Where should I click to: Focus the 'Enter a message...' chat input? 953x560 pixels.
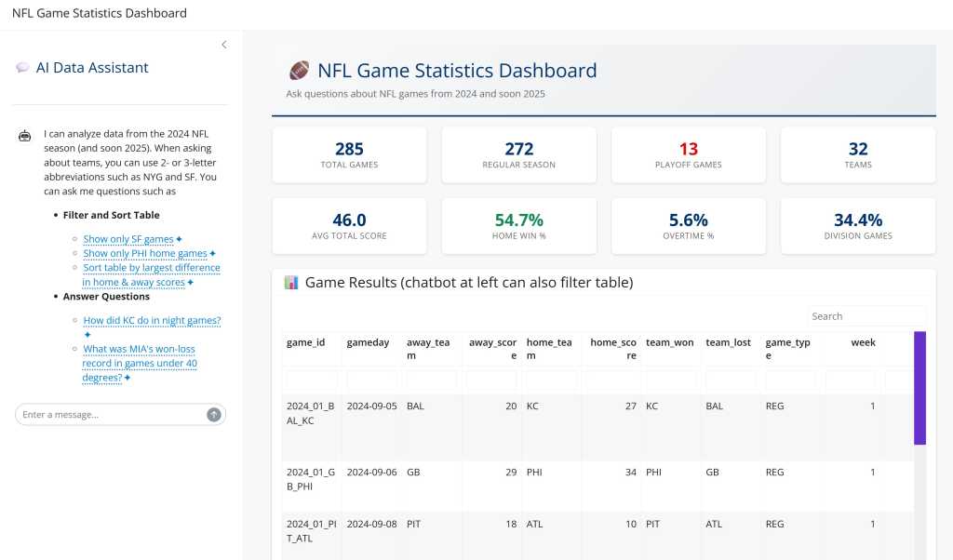click(x=110, y=415)
